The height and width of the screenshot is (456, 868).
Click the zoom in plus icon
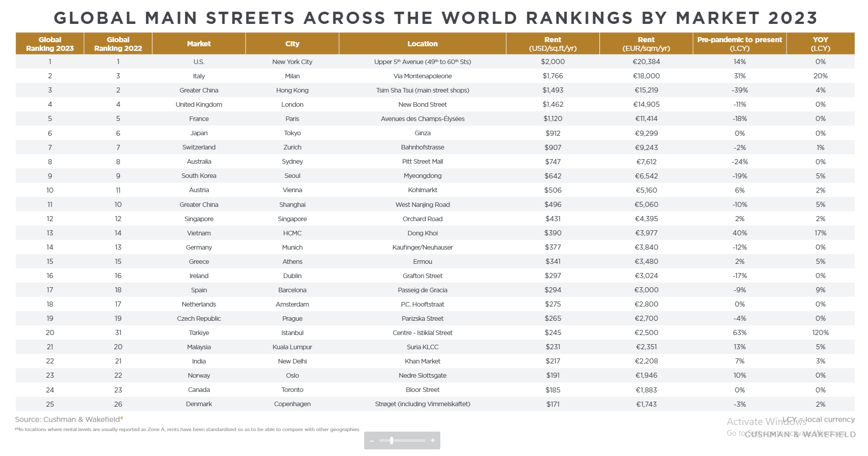click(x=433, y=440)
